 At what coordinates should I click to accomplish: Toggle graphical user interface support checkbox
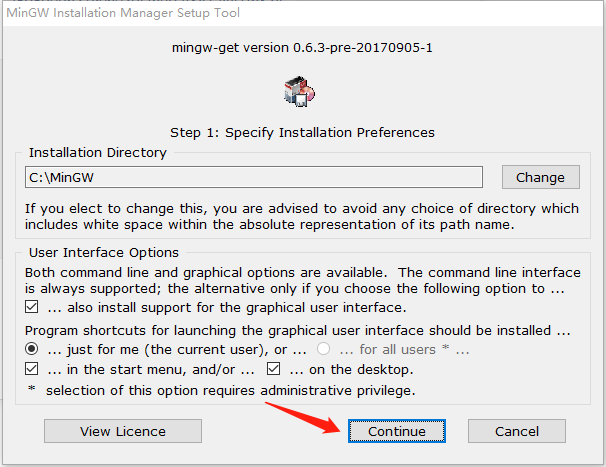(x=32, y=307)
